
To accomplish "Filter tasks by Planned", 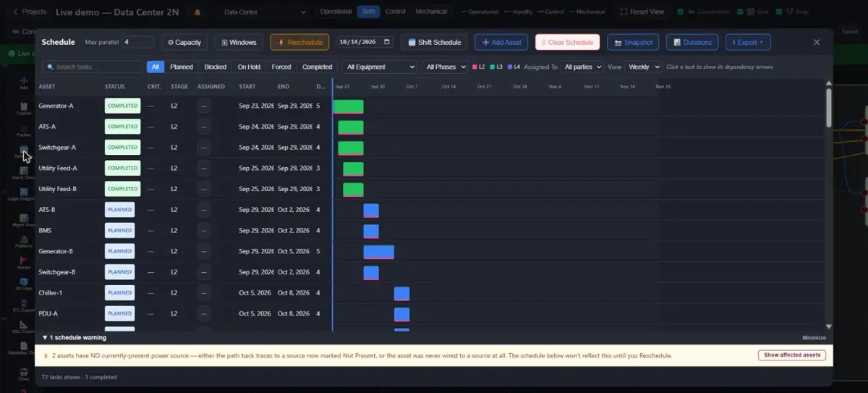I will 182,67.
